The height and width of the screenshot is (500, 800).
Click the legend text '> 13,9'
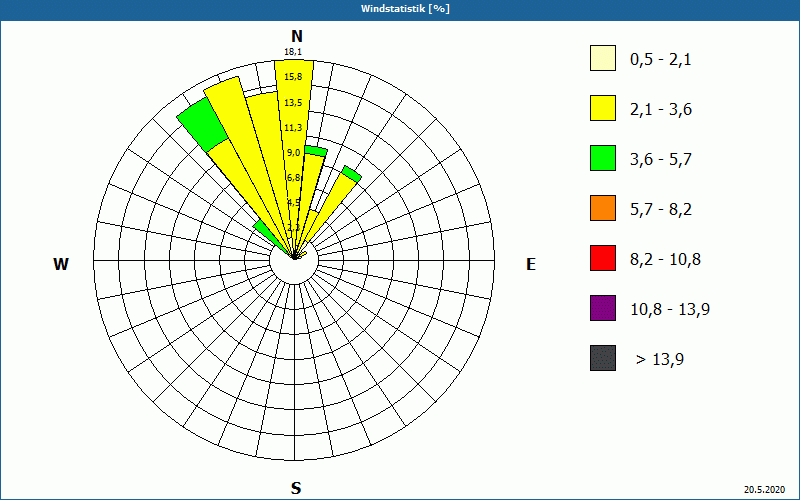(660, 360)
